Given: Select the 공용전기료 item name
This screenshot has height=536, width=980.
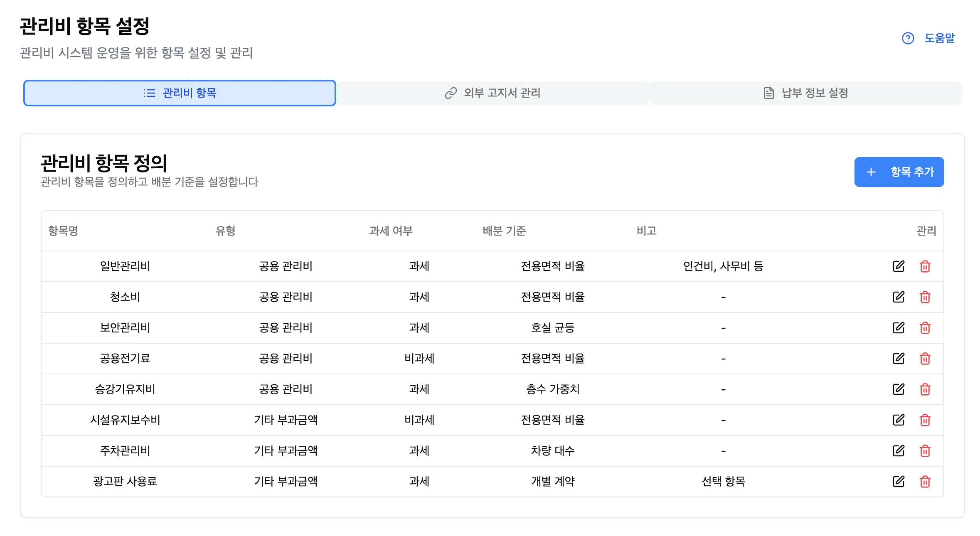Looking at the screenshot, I should (125, 358).
